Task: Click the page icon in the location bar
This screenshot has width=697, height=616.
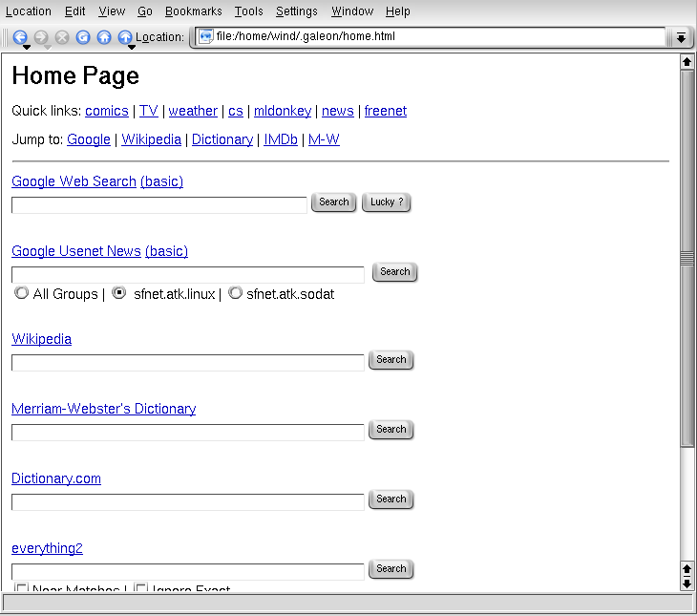Action: point(205,37)
